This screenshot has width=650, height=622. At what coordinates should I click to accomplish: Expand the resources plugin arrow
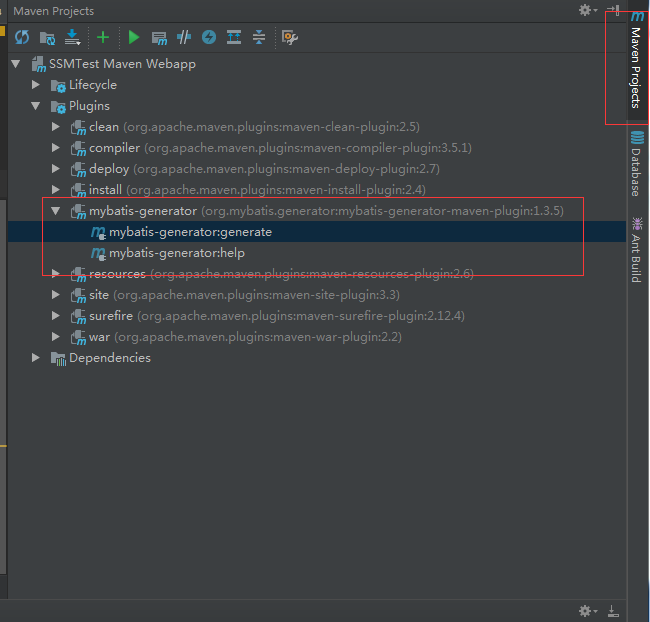(x=56, y=273)
